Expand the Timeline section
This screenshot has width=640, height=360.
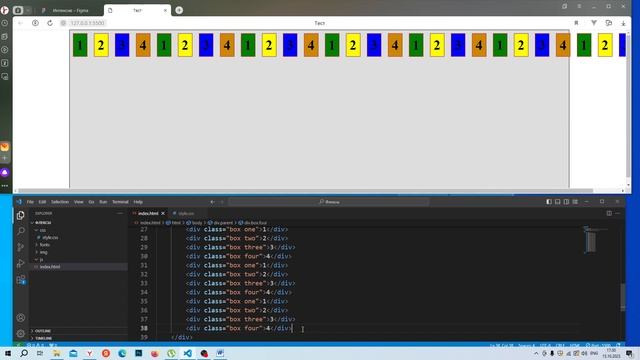point(43,338)
